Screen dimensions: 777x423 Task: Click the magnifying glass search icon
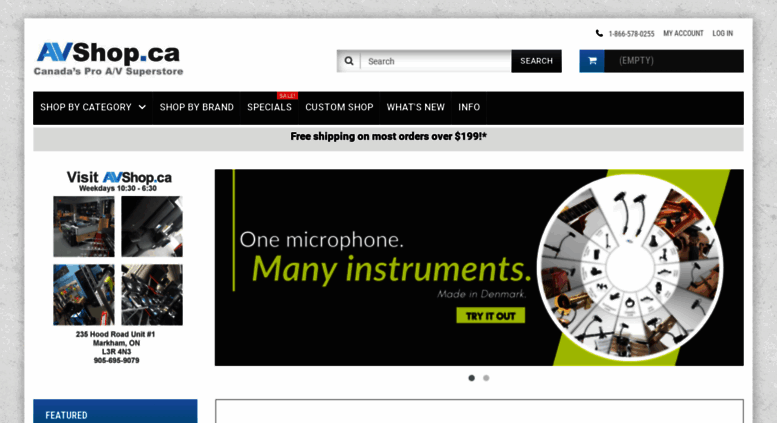[349, 61]
